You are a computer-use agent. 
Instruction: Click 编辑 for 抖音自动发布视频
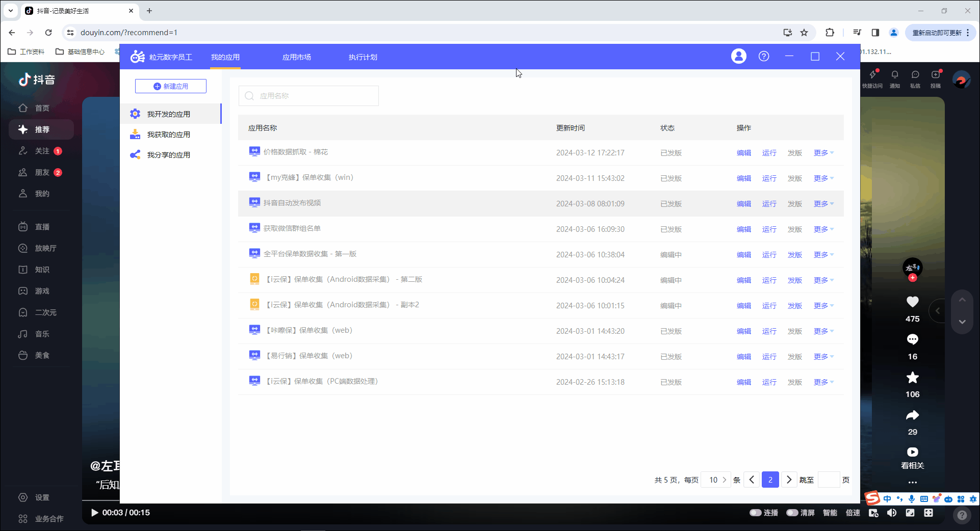[x=744, y=204]
